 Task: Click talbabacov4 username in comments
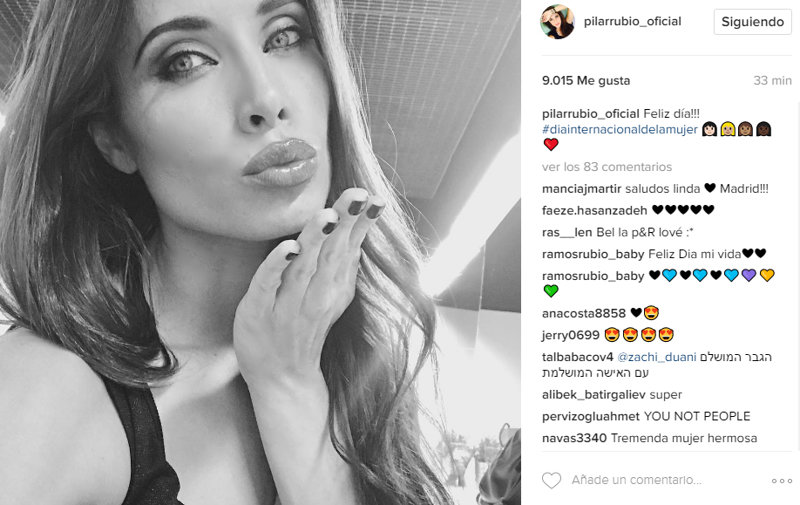coord(578,357)
